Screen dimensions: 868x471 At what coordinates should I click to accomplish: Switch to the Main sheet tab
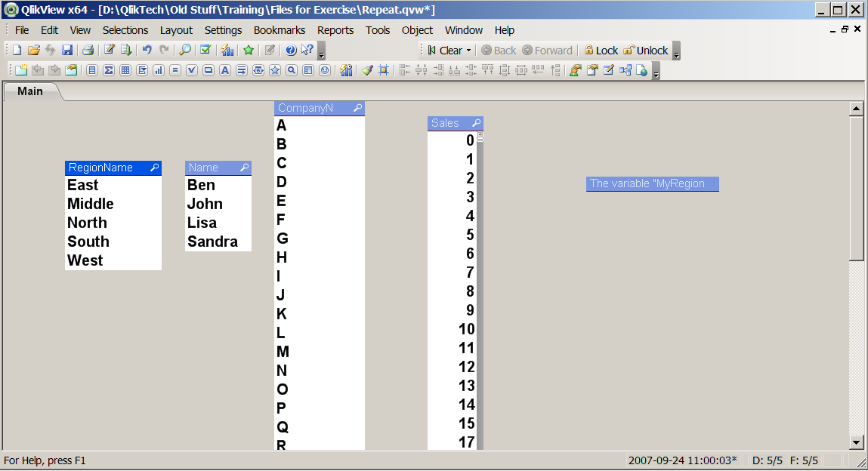pyautogui.click(x=30, y=91)
